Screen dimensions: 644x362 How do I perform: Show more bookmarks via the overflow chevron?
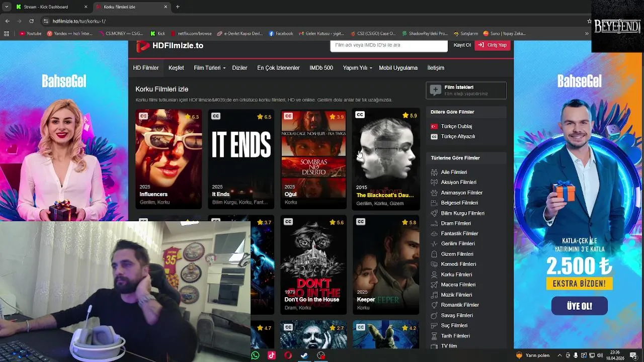click(x=587, y=34)
